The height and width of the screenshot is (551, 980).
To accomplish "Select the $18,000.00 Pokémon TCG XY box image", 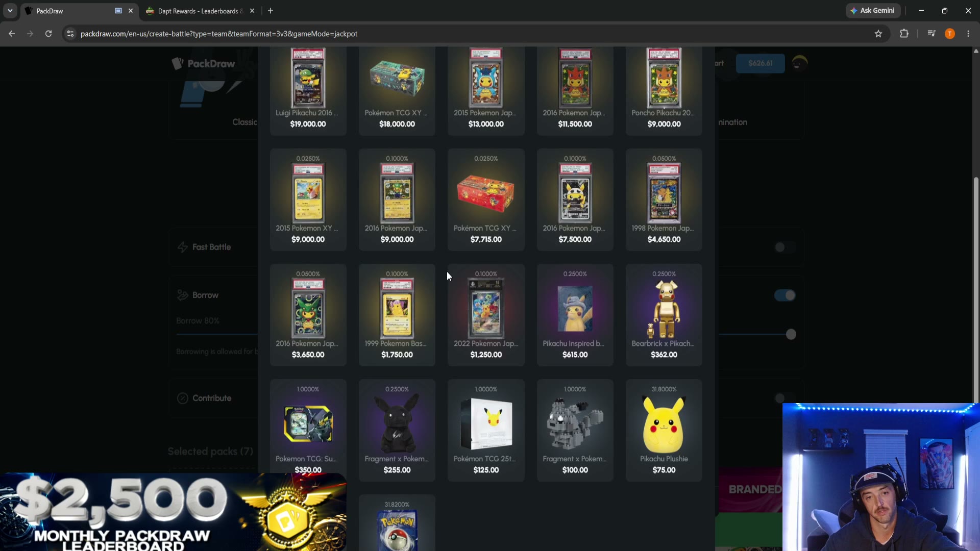I will pos(397,78).
